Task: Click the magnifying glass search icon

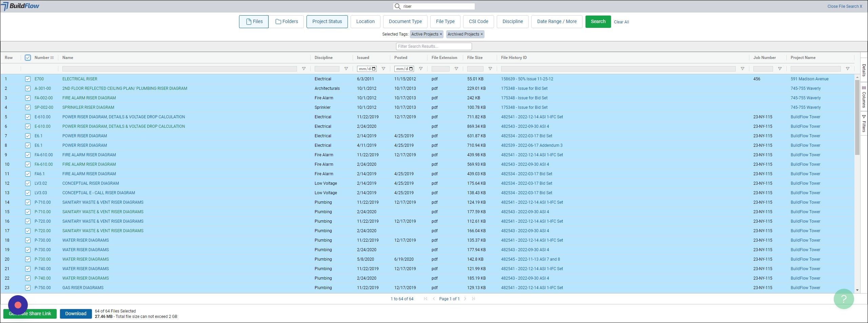Action: (x=397, y=6)
